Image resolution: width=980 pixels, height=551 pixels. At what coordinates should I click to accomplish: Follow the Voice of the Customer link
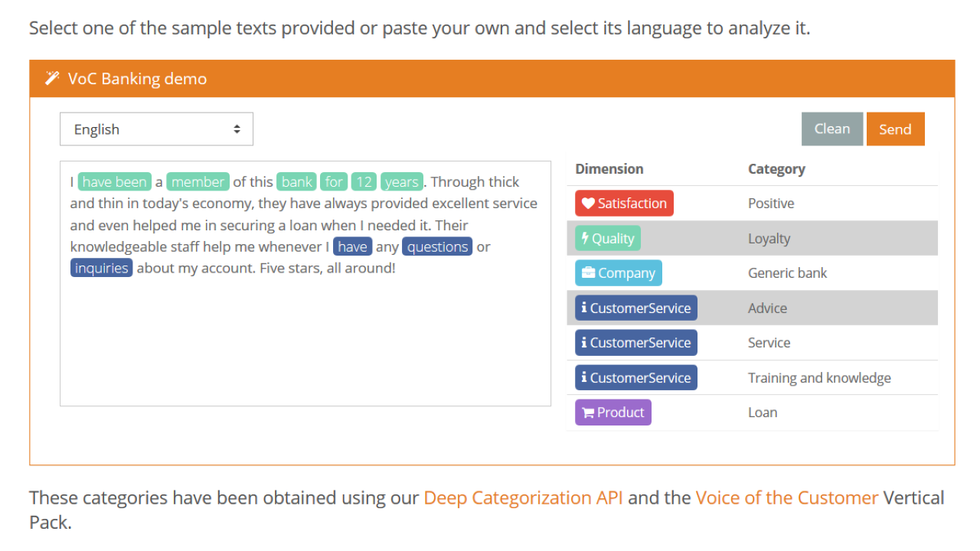click(786, 497)
